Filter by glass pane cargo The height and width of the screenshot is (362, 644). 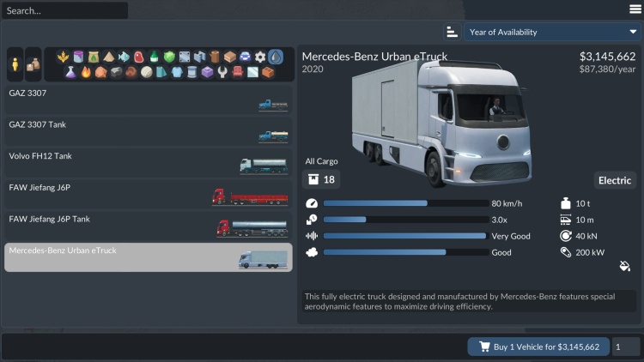pos(253,72)
